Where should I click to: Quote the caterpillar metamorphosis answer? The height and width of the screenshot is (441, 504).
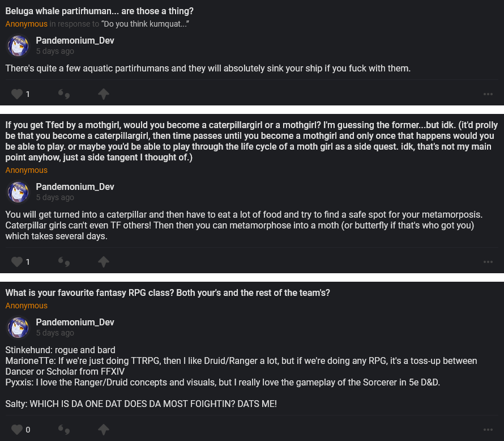(x=64, y=262)
